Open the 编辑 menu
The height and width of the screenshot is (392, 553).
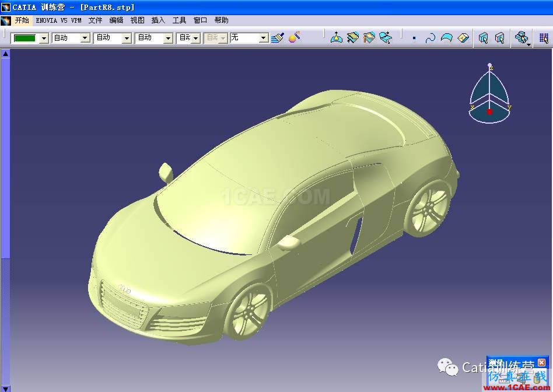pyautogui.click(x=116, y=20)
